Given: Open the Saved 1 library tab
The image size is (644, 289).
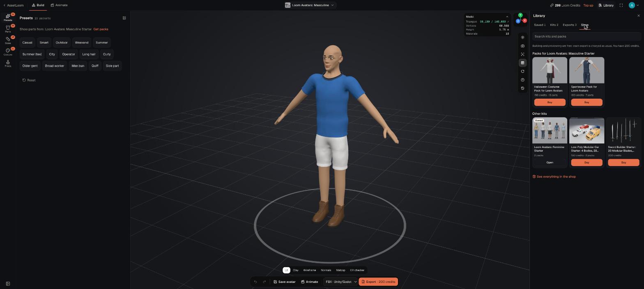Looking at the screenshot, I should click(540, 25).
